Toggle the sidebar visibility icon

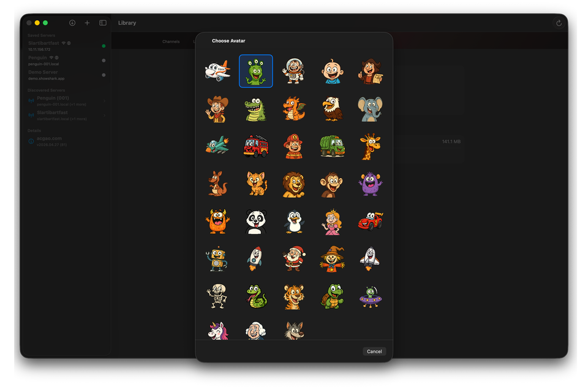(102, 23)
